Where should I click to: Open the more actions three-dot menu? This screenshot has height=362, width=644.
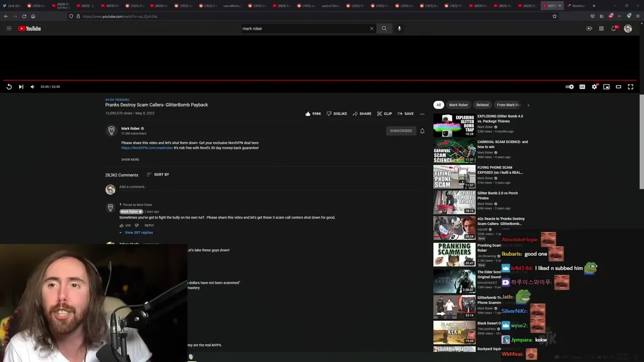(x=422, y=114)
